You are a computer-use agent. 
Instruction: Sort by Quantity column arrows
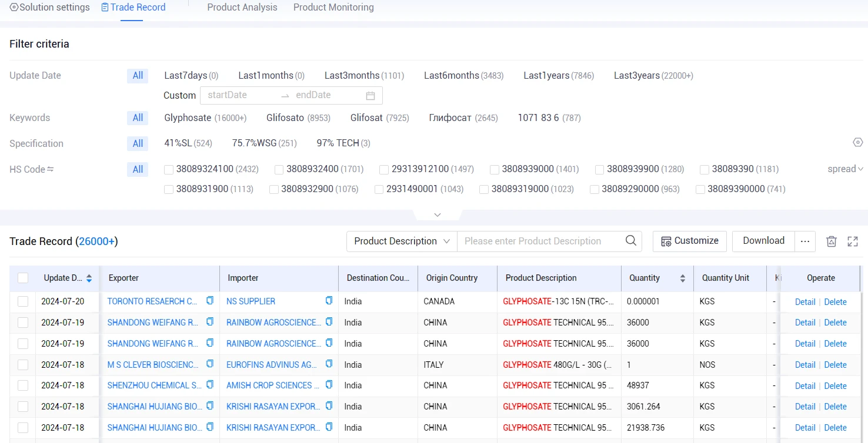pyautogui.click(x=683, y=278)
